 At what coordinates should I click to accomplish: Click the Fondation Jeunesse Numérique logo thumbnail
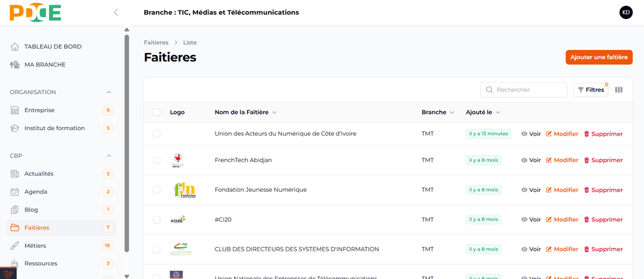coord(184,190)
